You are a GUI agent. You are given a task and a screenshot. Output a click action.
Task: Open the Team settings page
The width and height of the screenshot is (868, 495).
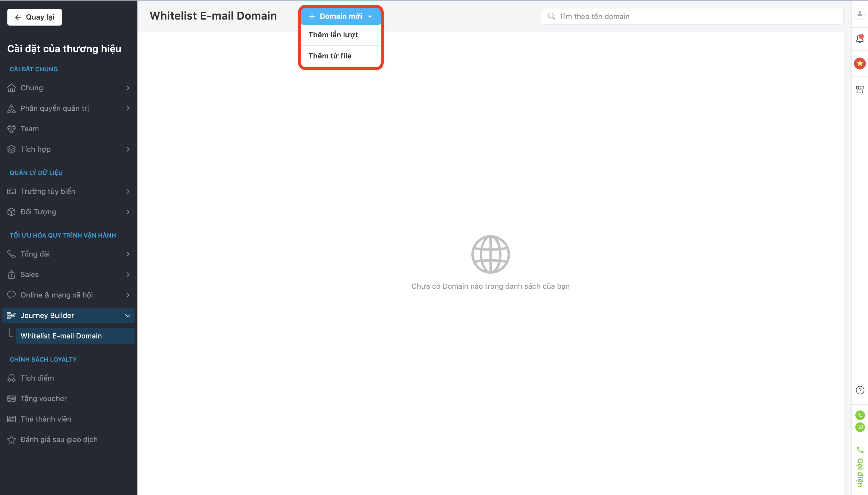[30, 129]
